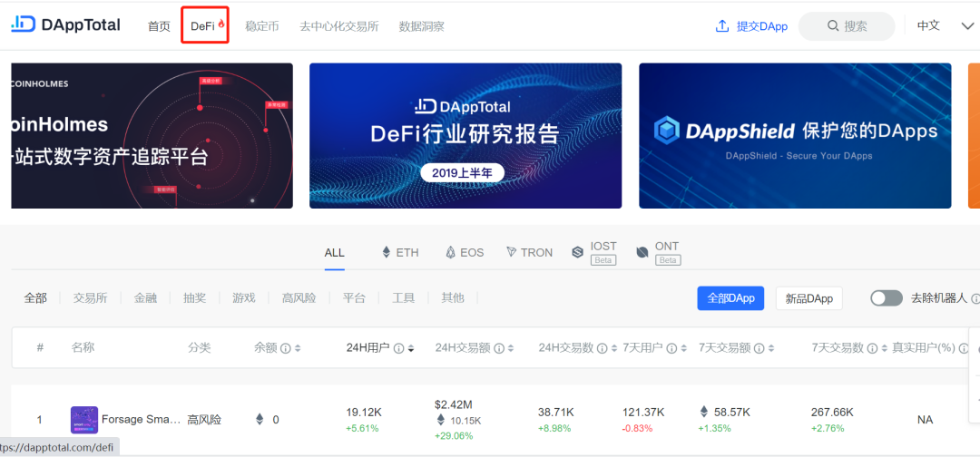Open the Forsage Sma… DApp name

142,420
